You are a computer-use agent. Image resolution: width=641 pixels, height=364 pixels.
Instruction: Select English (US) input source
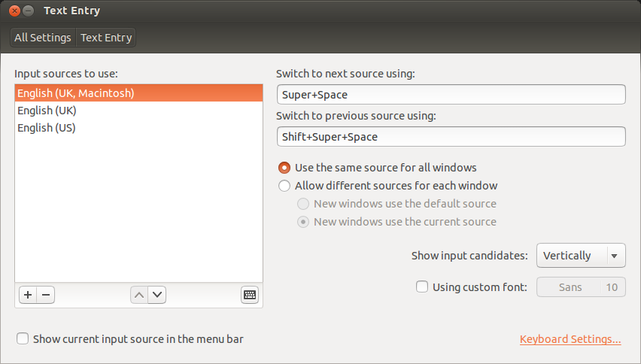[x=138, y=128]
